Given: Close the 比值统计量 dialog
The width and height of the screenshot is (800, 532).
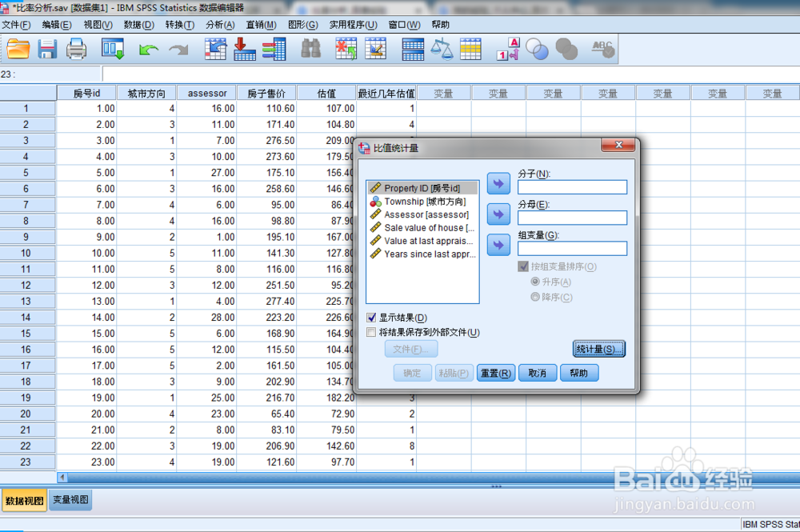Looking at the screenshot, I should (618, 145).
